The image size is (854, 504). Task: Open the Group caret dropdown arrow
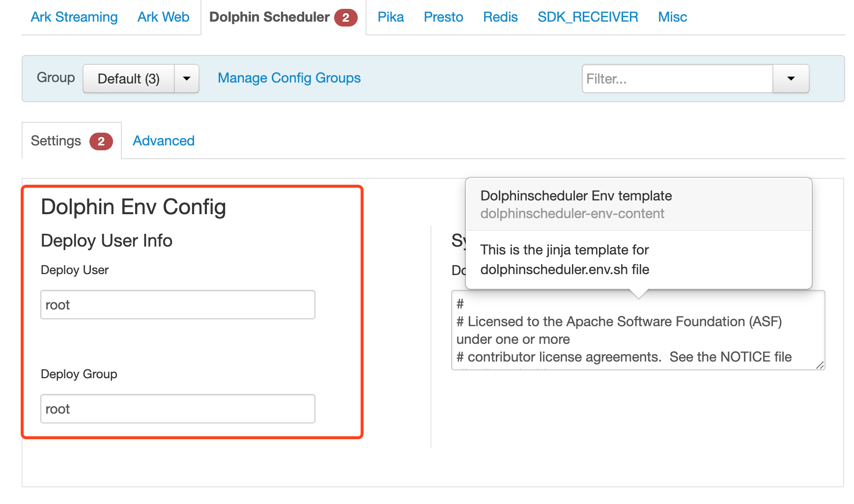[187, 79]
